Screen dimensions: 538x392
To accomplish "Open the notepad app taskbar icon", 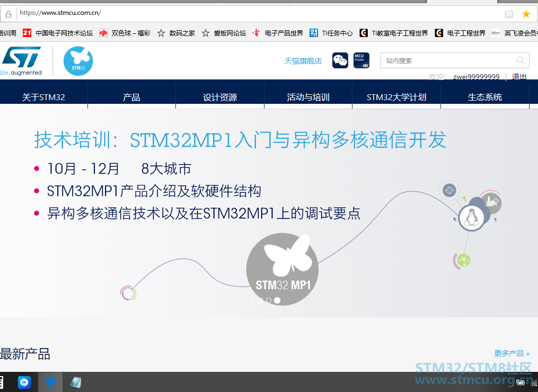I will pyautogui.click(x=76, y=382).
